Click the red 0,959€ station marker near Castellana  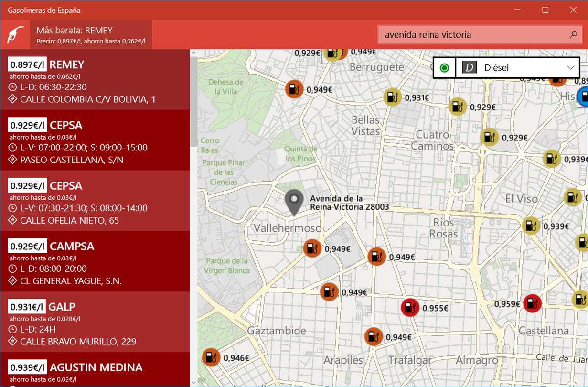coord(532,303)
